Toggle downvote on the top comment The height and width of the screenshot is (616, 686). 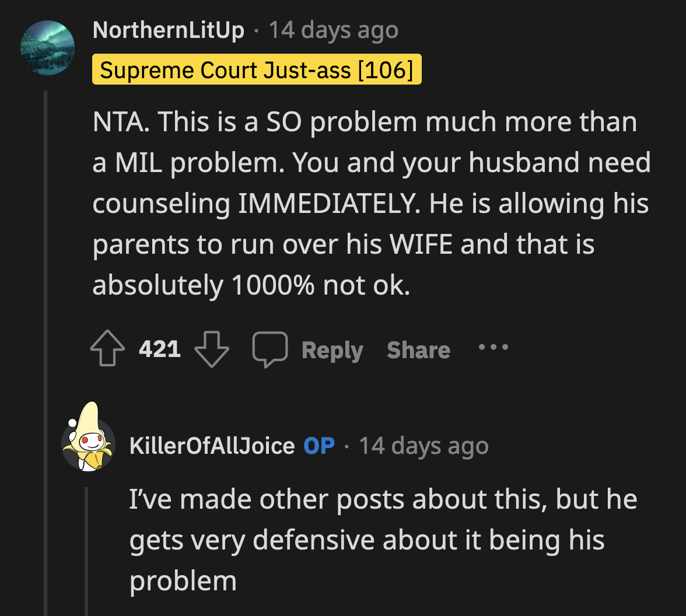point(213,348)
